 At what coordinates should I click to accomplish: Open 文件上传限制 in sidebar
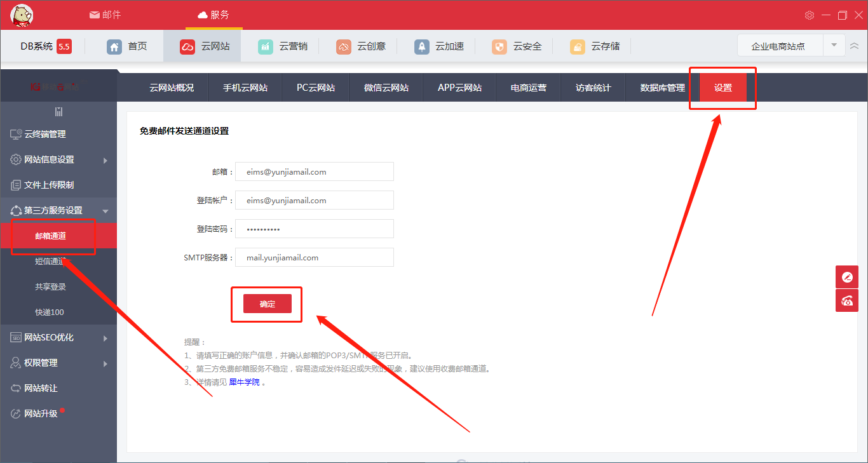(58, 185)
